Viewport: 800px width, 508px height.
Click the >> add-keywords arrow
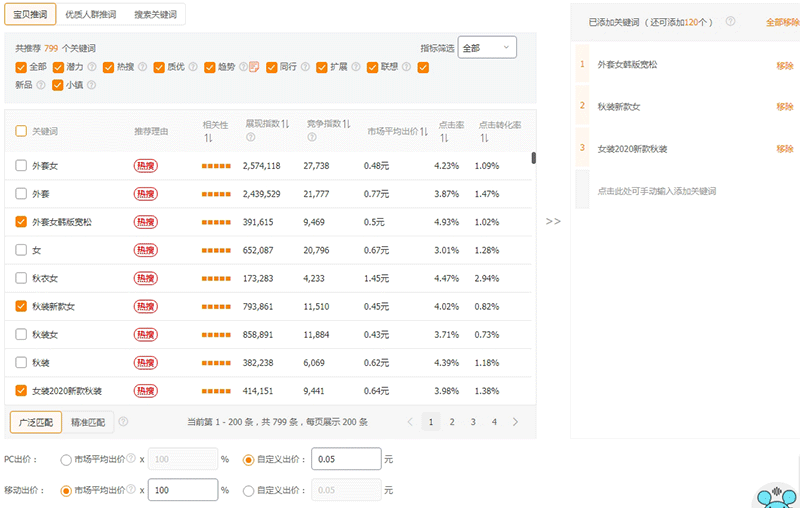point(553,221)
